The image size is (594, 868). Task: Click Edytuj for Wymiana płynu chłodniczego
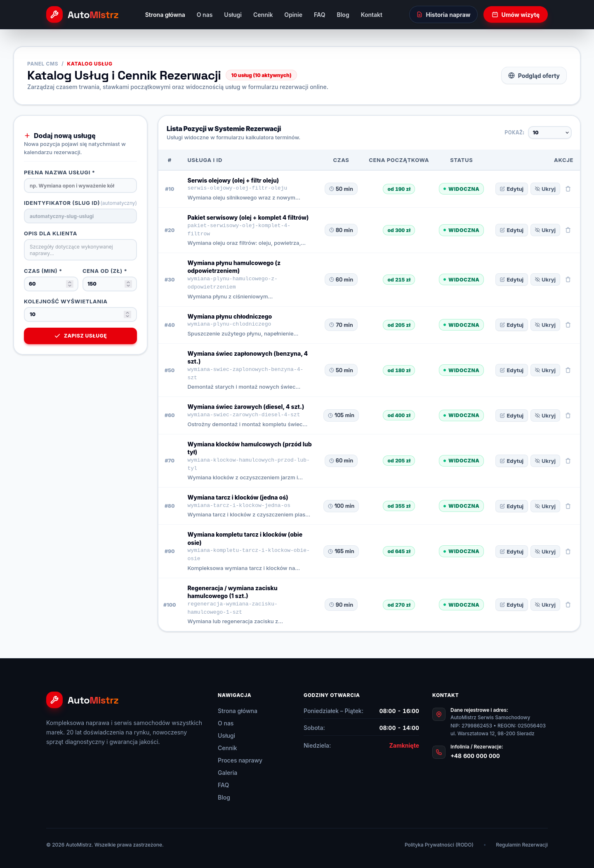pyautogui.click(x=511, y=325)
